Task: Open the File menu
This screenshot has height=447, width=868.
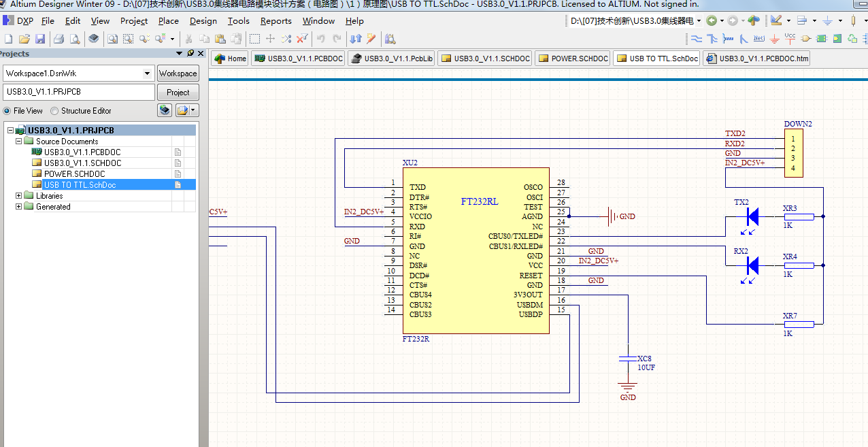Action: click(x=48, y=21)
